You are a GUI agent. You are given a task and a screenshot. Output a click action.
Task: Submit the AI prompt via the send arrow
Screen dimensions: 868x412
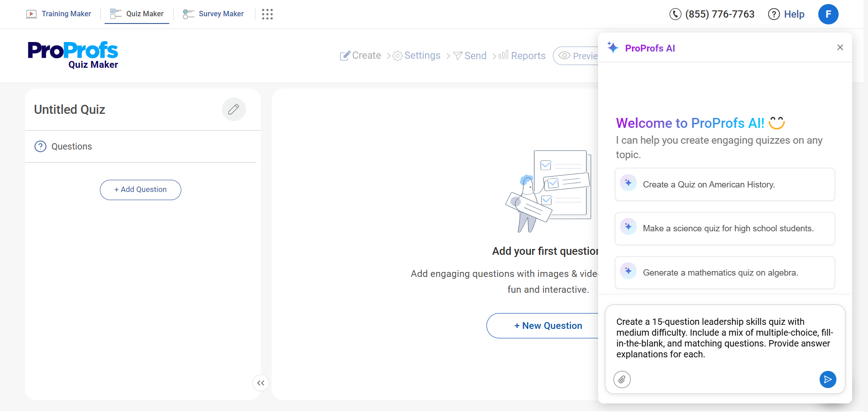(x=828, y=379)
